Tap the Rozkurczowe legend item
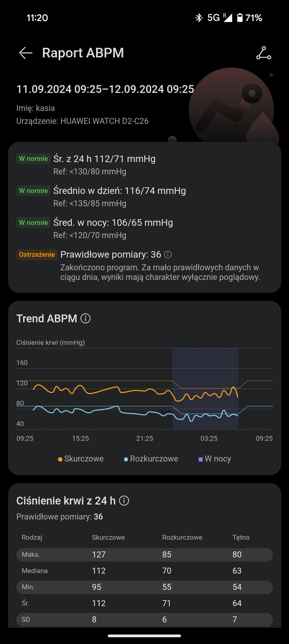The height and width of the screenshot is (644, 289). (x=151, y=459)
